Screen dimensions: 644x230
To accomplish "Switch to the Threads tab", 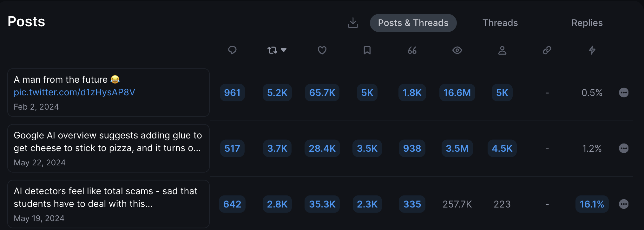I will tap(500, 22).
